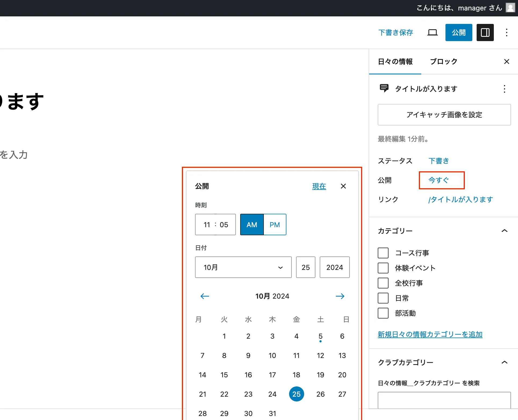This screenshot has height=420, width=518.
Task: Open the /タイトルが入ります permalink link
Action: [x=461, y=200]
